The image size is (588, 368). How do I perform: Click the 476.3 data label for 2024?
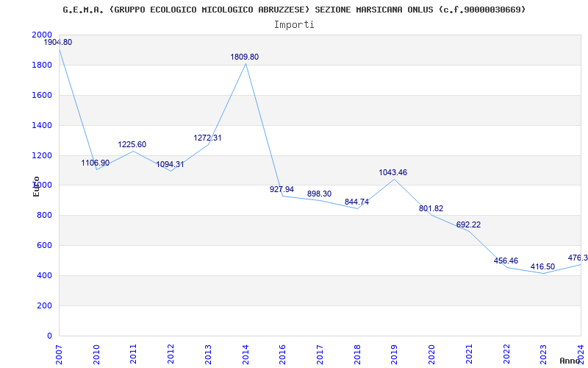(x=578, y=258)
